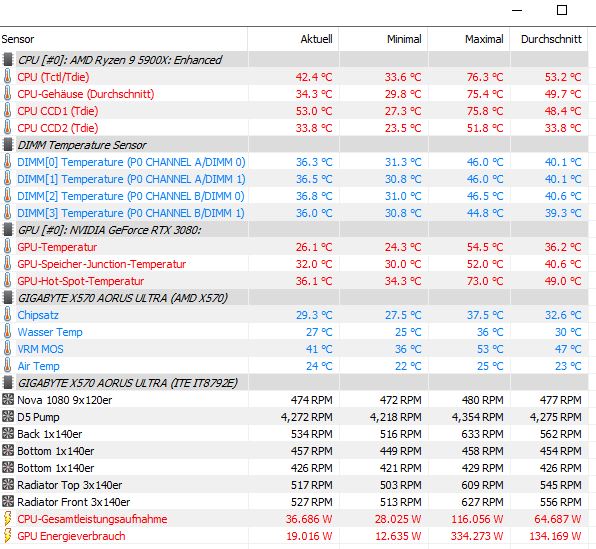
Task: Select the Radiator Top 3x140er label
Action: (70, 485)
